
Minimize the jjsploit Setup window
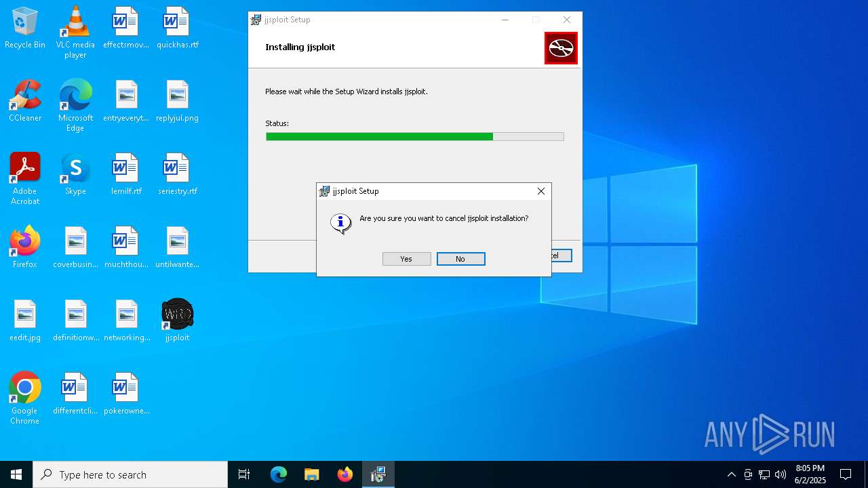tap(505, 20)
